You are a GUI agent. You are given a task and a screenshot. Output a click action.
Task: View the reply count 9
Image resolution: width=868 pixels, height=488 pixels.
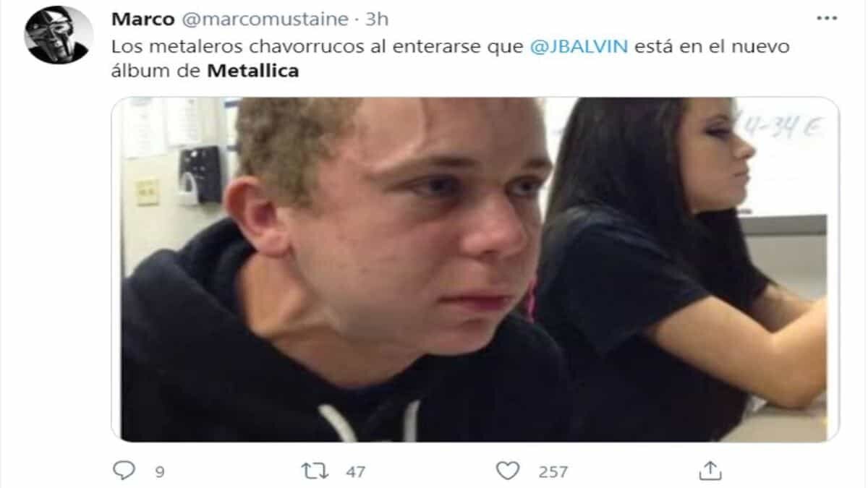pyautogui.click(x=160, y=472)
